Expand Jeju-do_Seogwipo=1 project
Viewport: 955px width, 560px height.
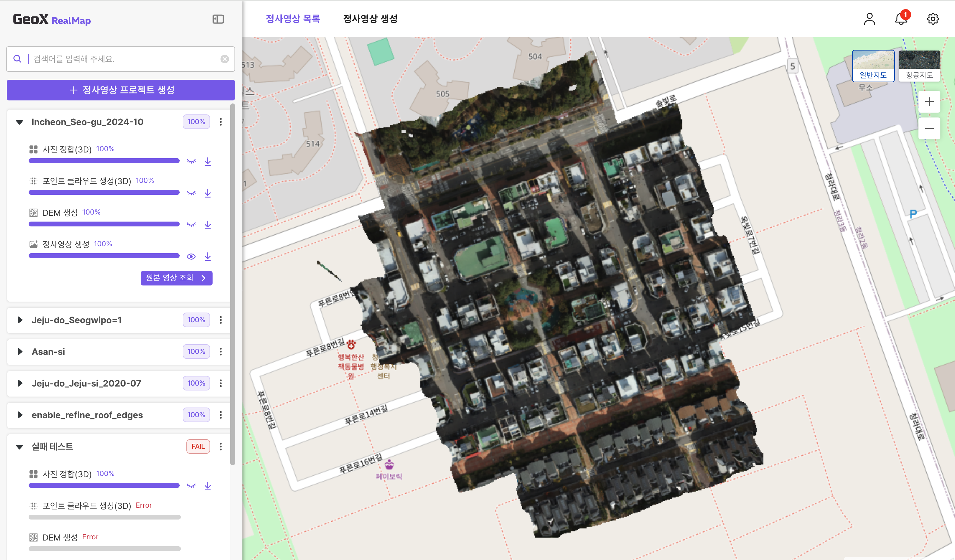pyautogui.click(x=20, y=320)
